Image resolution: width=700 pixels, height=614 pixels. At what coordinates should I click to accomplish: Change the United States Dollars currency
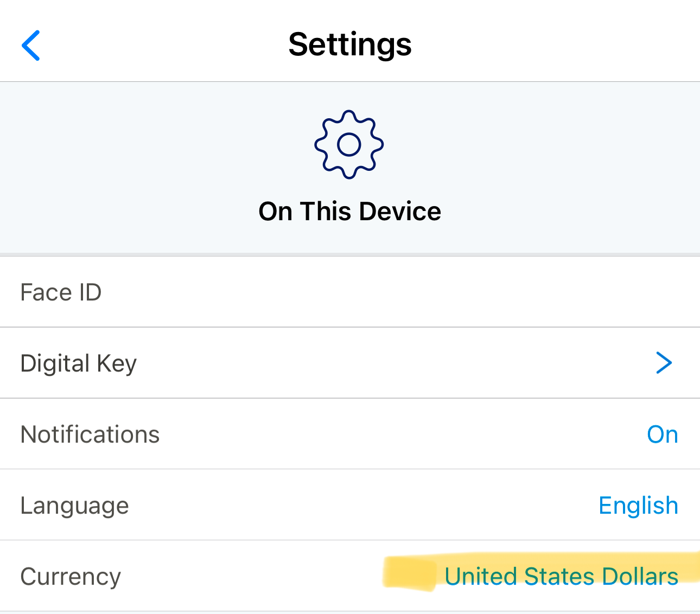tap(561, 576)
